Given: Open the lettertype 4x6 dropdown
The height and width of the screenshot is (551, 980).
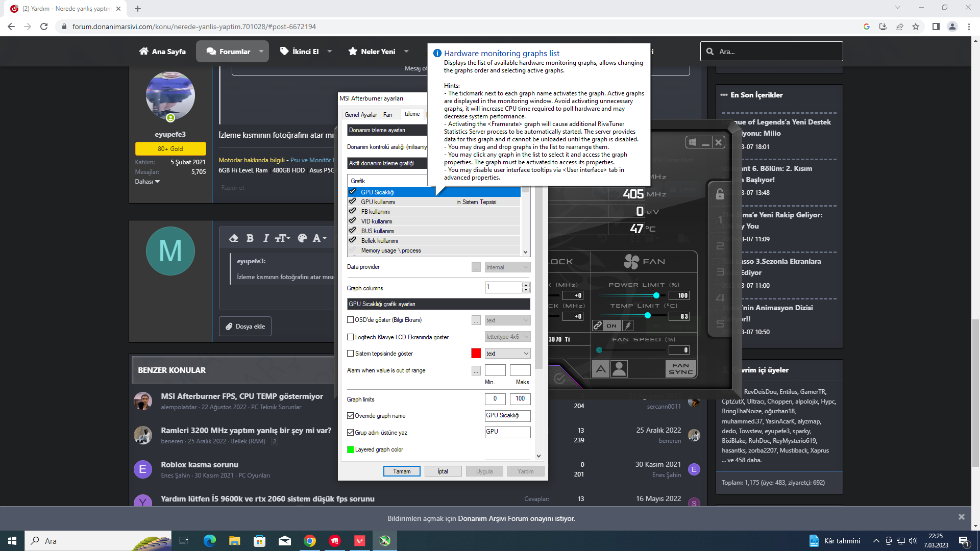Looking at the screenshot, I should click(x=507, y=337).
